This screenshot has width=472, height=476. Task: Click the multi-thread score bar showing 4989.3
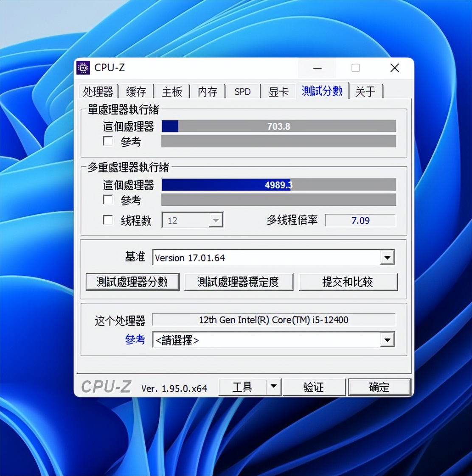click(278, 185)
